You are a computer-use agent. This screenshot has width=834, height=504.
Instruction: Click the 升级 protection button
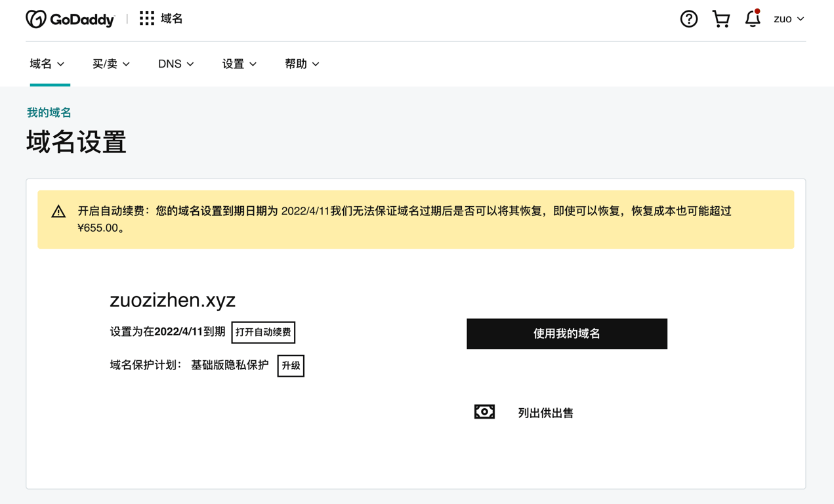point(291,366)
